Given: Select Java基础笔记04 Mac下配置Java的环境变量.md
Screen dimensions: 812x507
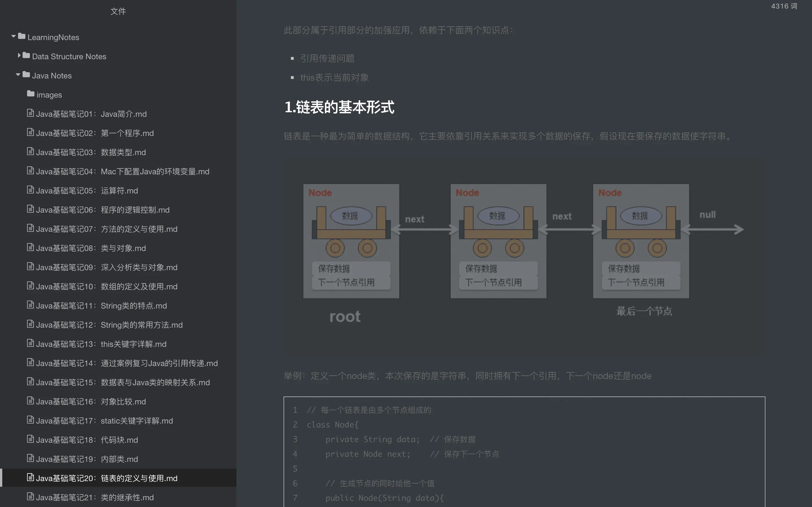Looking at the screenshot, I should tap(122, 172).
